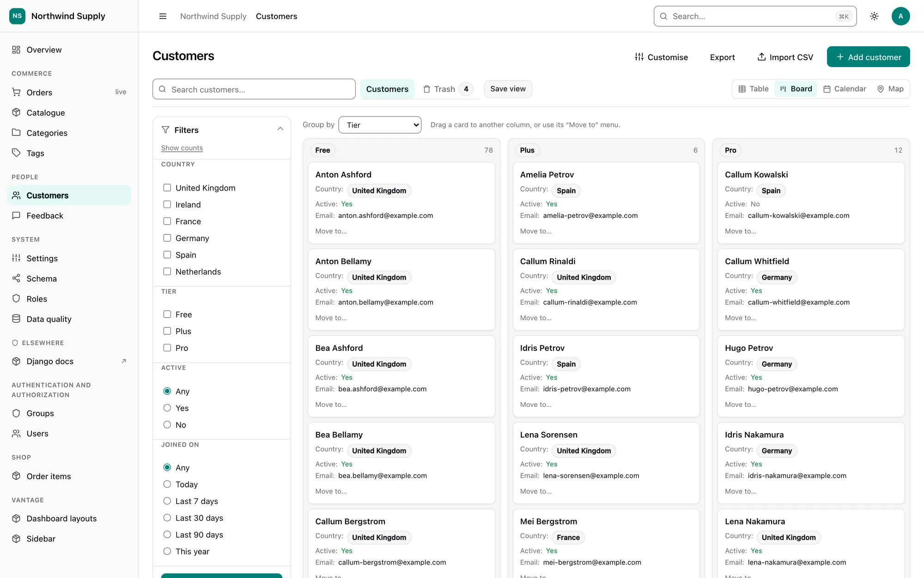
Task: Enable the Plus tier filter
Action: pos(167,331)
